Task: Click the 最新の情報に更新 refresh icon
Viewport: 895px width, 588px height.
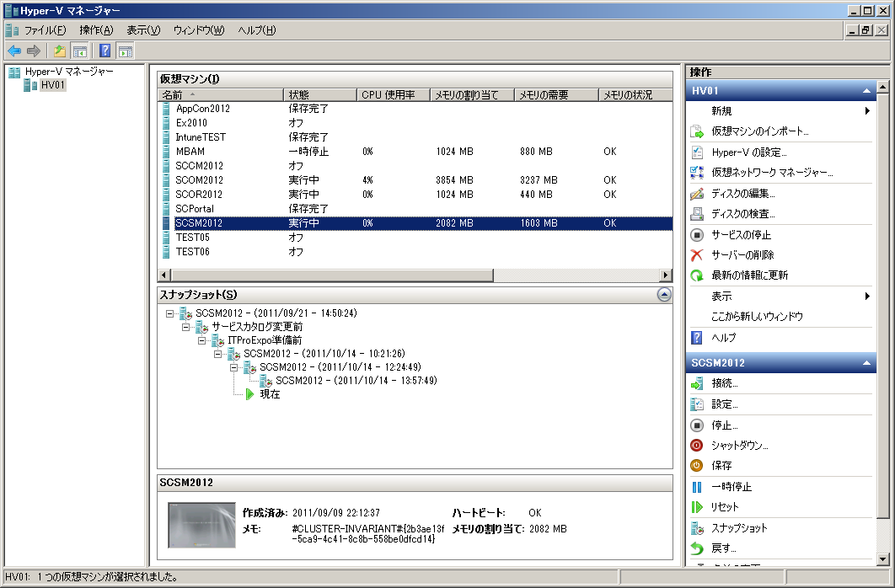Action: click(x=697, y=275)
